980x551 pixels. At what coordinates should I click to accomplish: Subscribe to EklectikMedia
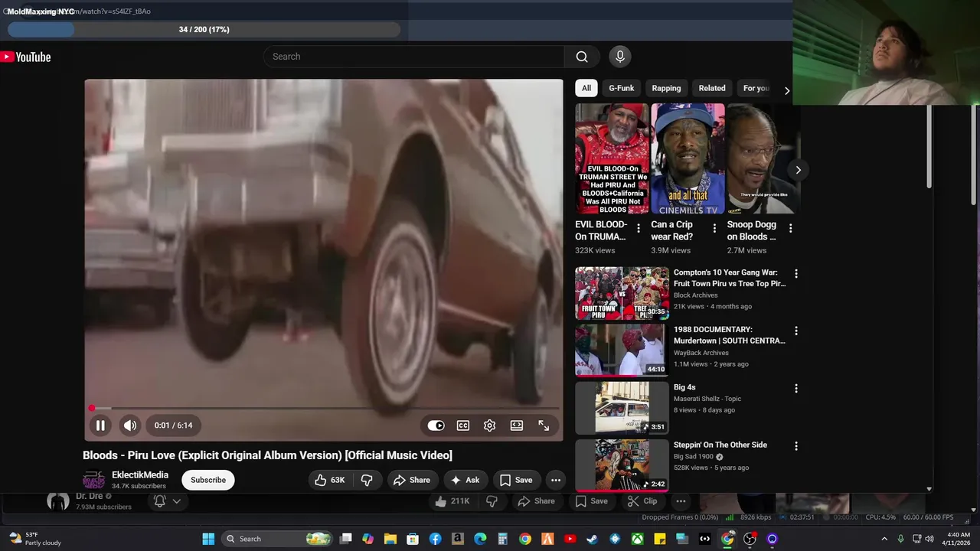[208, 480]
